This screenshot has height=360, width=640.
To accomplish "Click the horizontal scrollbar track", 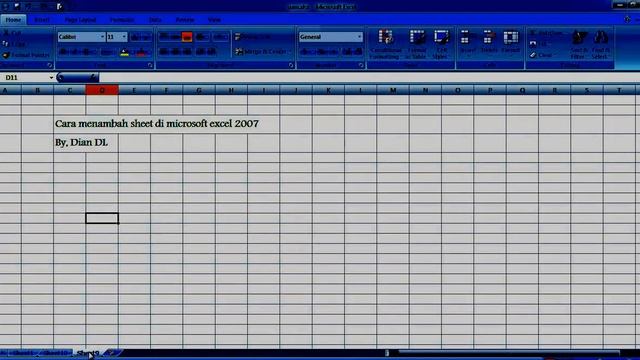I will pyautogui.click(x=509, y=353).
